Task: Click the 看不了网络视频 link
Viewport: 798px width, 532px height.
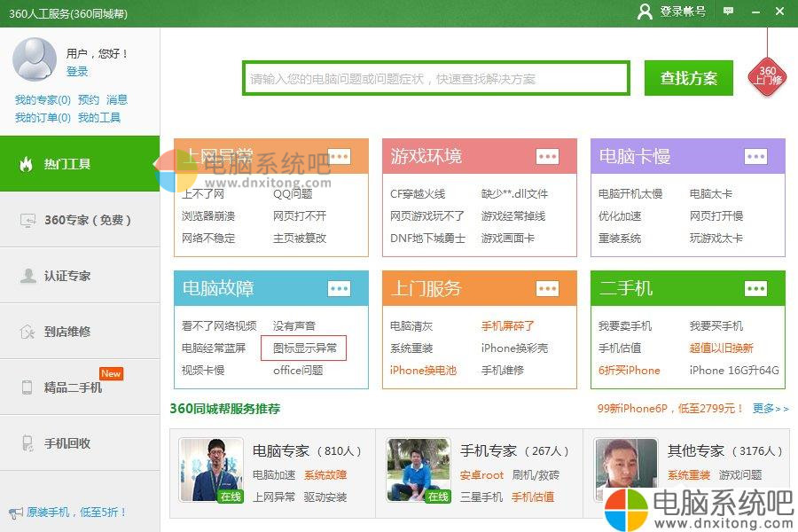Action: (x=219, y=325)
